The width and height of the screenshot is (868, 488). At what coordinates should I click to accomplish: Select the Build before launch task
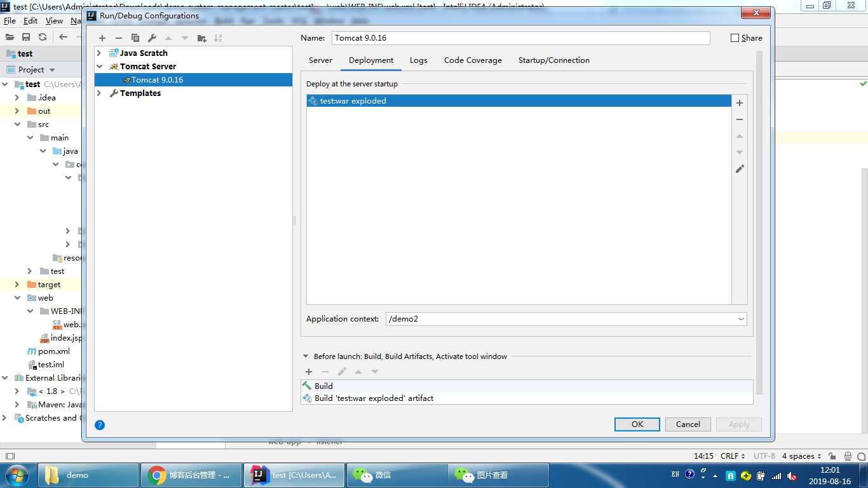527,386
